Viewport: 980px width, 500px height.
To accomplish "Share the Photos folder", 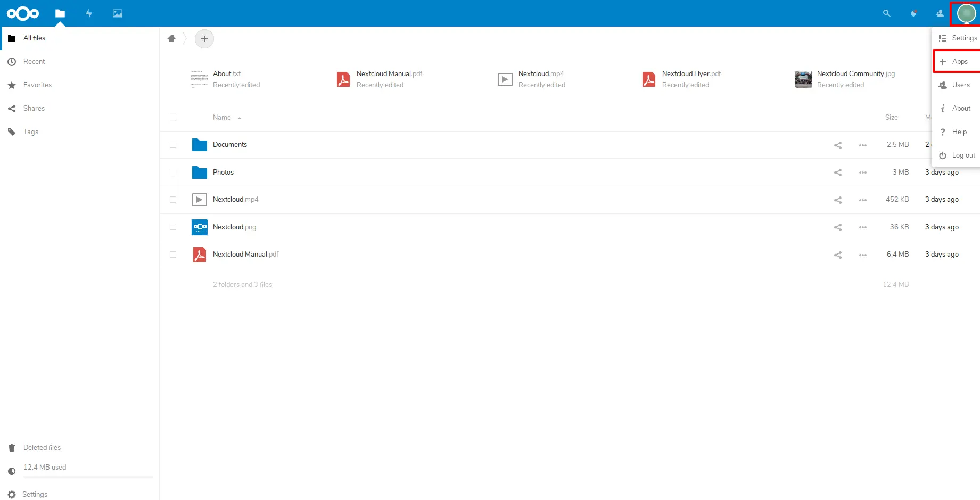I will pyautogui.click(x=838, y=173).
